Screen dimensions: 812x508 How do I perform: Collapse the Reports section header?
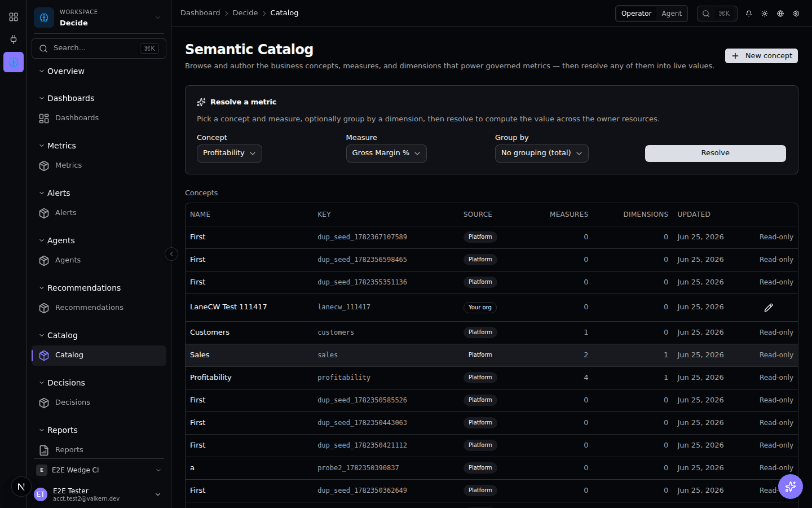pos(58,430)
